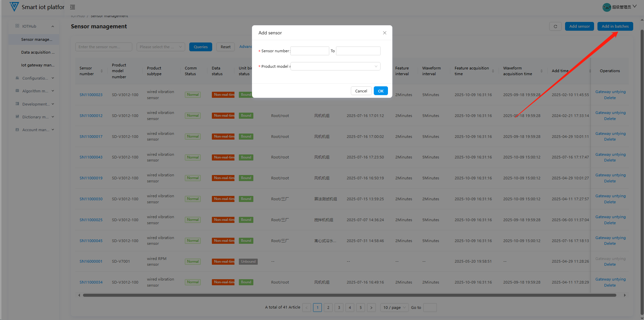Open the product filter select dropdown
The width and height of the screenshot is (644, 320).
tap(161, 47)
